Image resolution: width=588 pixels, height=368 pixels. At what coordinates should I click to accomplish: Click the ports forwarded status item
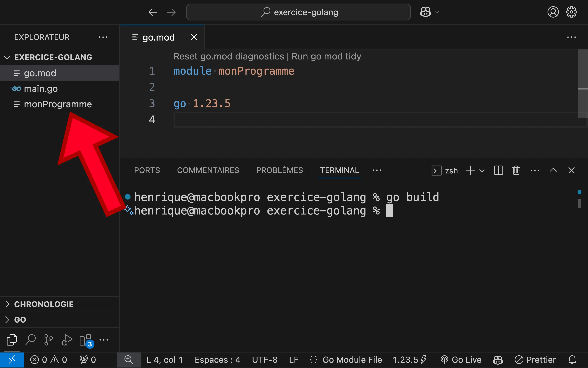tap(87, 360)
